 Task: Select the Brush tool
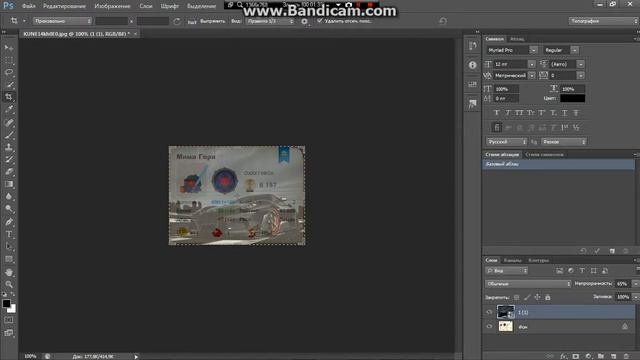(9, 135)
